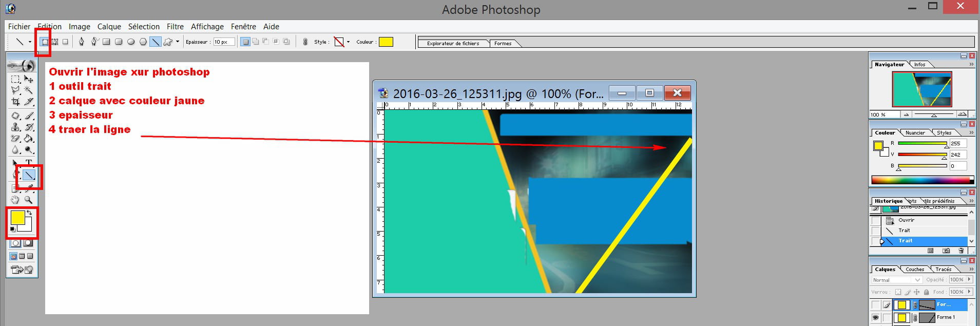Switch to the Tracés tab
The width and height of the screenshot is (980, 326).
[x=943, y=270]
